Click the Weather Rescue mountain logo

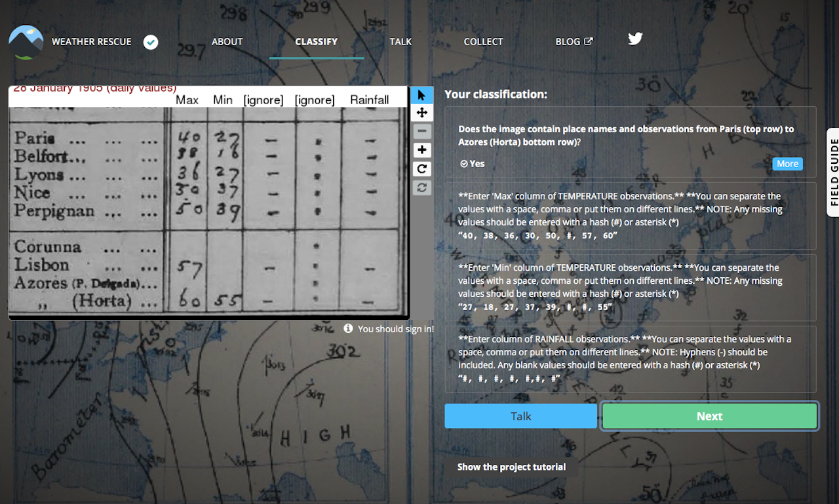point(26,42)
